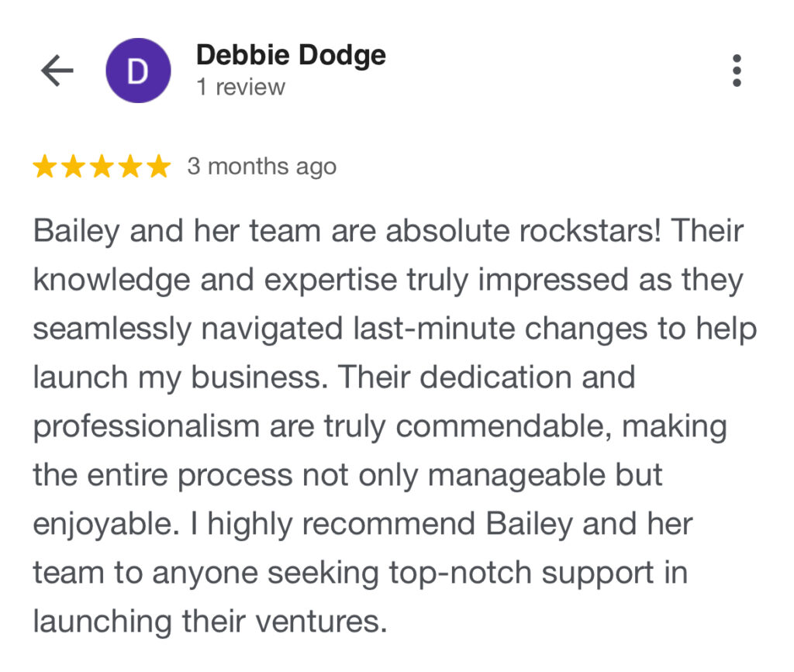
Task: Click the third yellow rating star
Action: (x=102, y=167)
